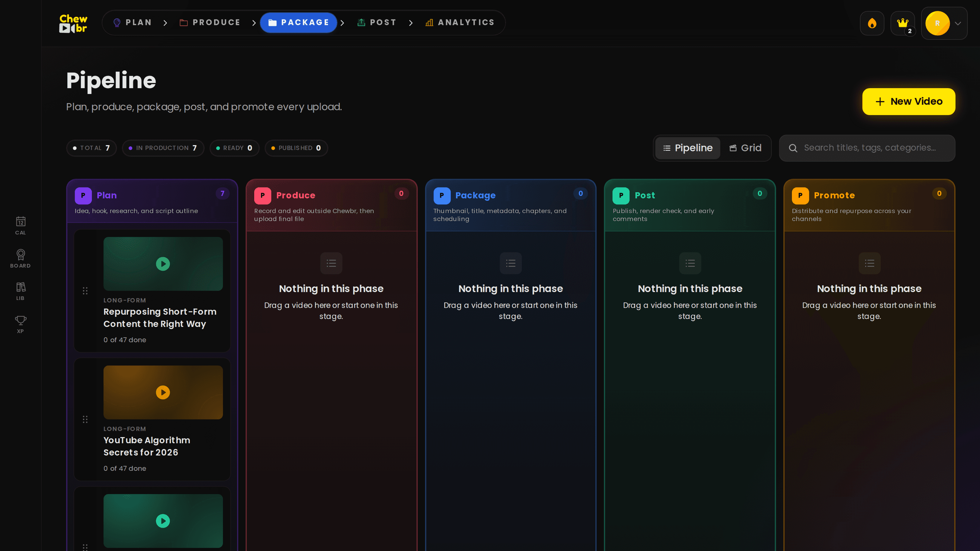This screenshot has height=551, width=980.
Task: Click the Chewbr logo
Action: [x=73, y=23]
